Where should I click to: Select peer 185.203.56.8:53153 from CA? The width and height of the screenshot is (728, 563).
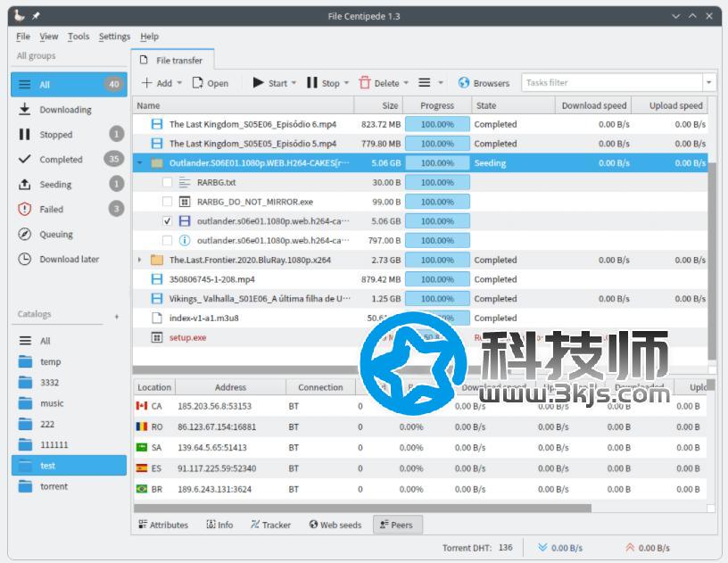(x=419, y=406)
